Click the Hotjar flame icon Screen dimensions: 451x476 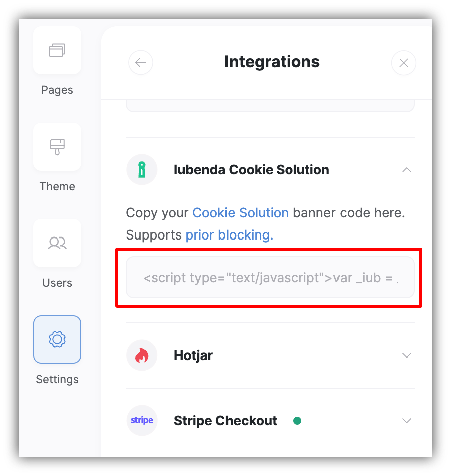(142, 355)
